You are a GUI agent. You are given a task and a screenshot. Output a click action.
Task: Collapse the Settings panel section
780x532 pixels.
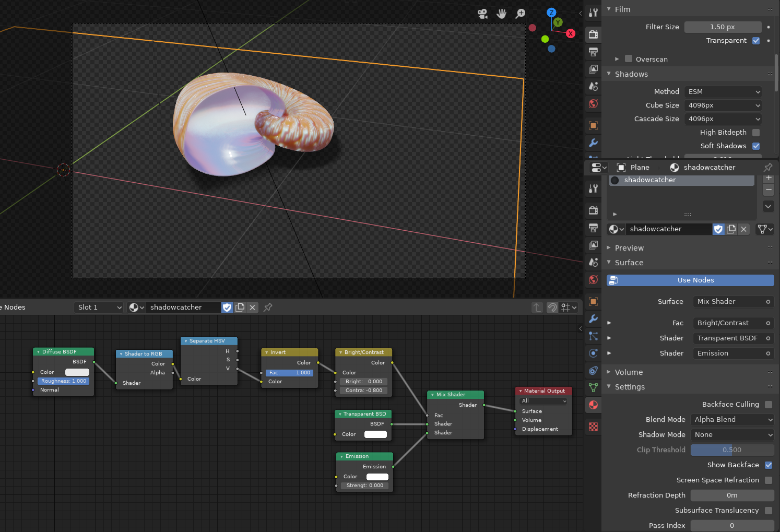tap(630, 387)
